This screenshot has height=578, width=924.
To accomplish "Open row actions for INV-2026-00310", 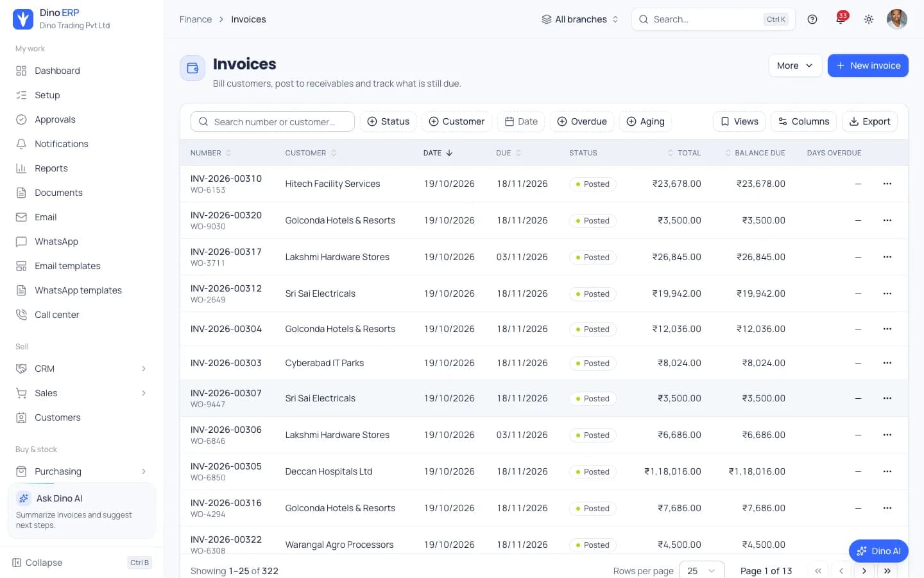I will coord(887,184).
